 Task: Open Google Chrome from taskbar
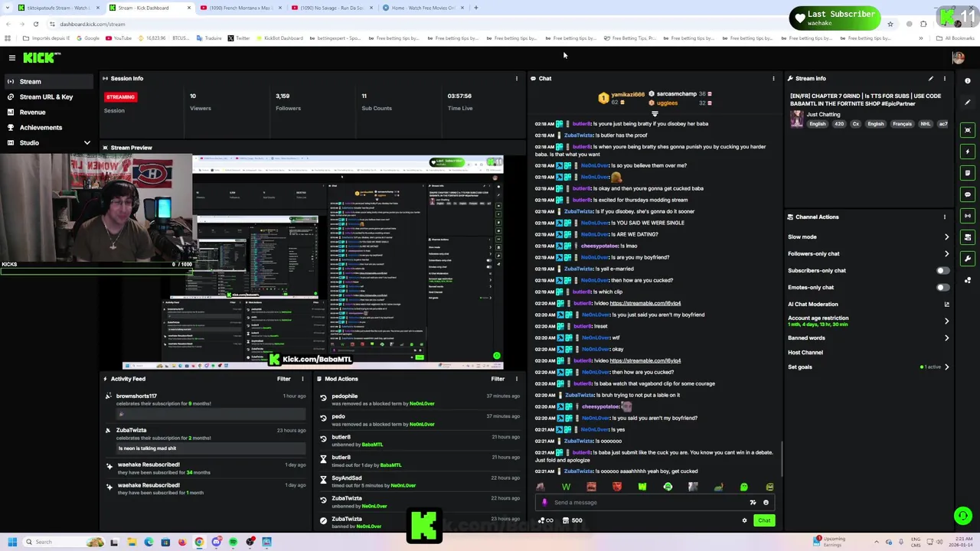[x=199, y=542]
